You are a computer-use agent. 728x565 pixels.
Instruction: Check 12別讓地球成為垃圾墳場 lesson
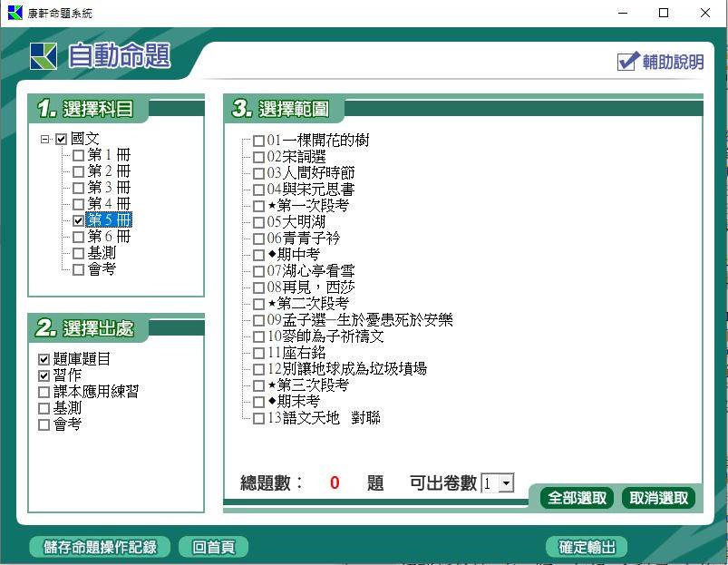(258, 369)
